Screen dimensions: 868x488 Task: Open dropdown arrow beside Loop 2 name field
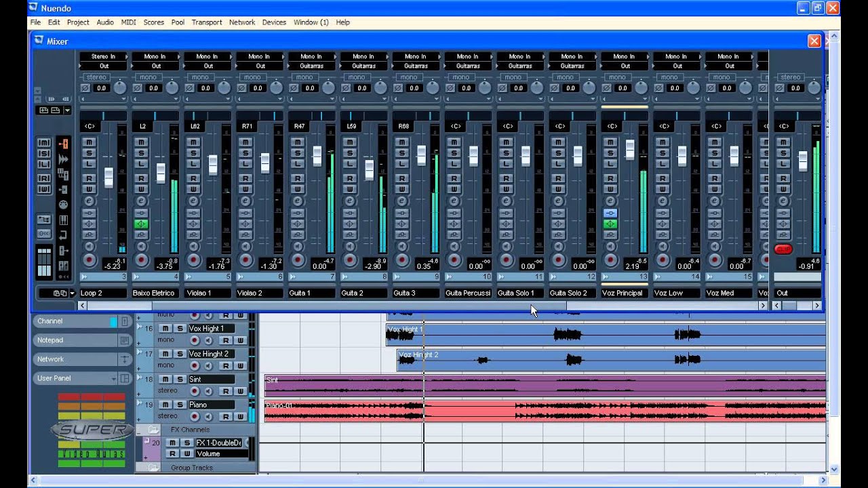[x=72, y=293]
